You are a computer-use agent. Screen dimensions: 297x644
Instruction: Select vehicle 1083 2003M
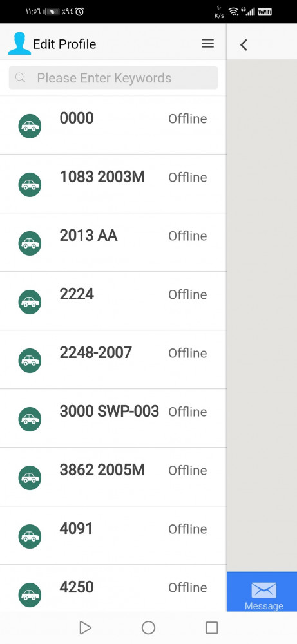tap(113, 184)
